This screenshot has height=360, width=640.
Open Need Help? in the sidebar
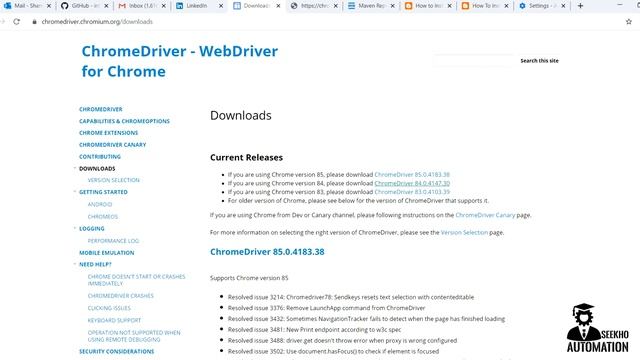(x=95, y=264)
